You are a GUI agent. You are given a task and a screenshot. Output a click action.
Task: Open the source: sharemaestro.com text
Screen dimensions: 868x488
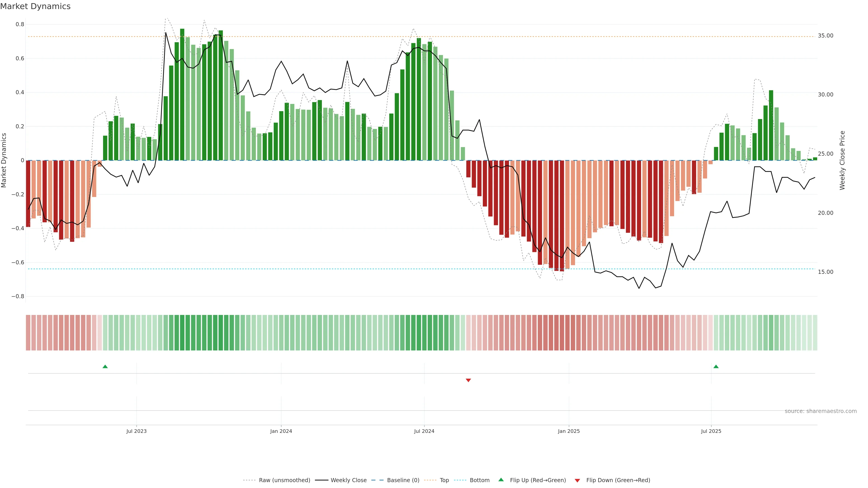(821, 411)
